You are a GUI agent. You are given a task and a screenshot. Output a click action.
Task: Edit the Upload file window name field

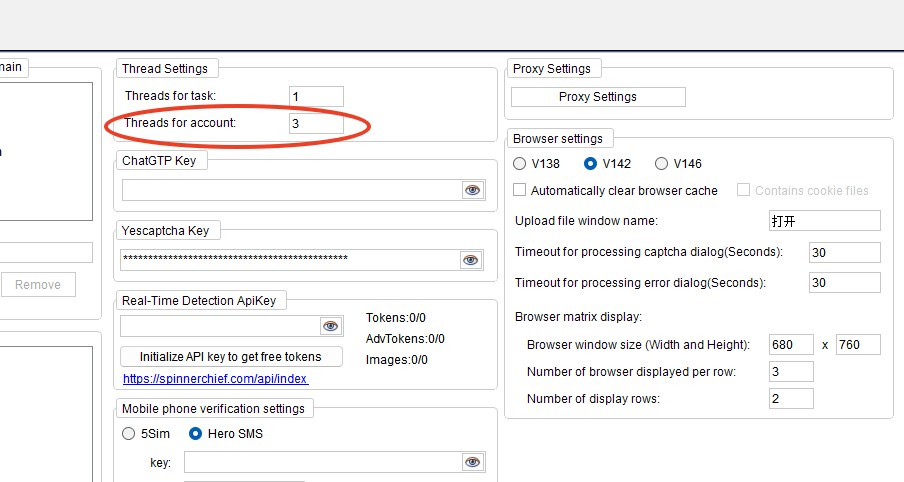824,221
